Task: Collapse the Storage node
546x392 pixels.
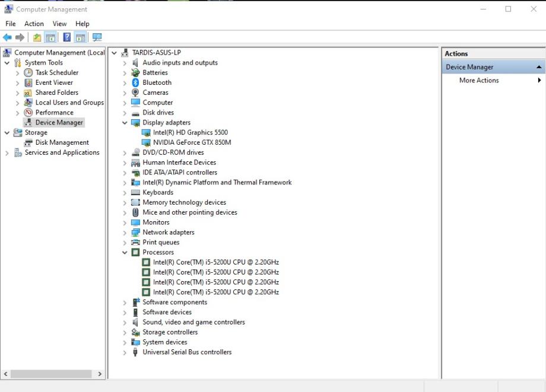Action: pyautogui.click(x=7, y=133)
